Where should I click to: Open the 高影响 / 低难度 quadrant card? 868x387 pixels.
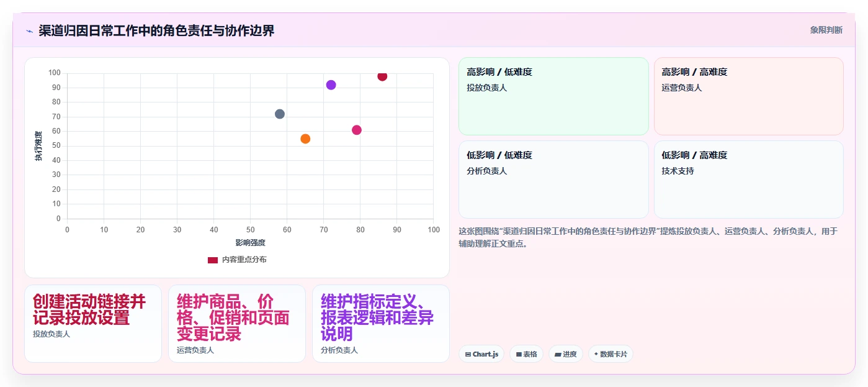[x=553, y=96]
